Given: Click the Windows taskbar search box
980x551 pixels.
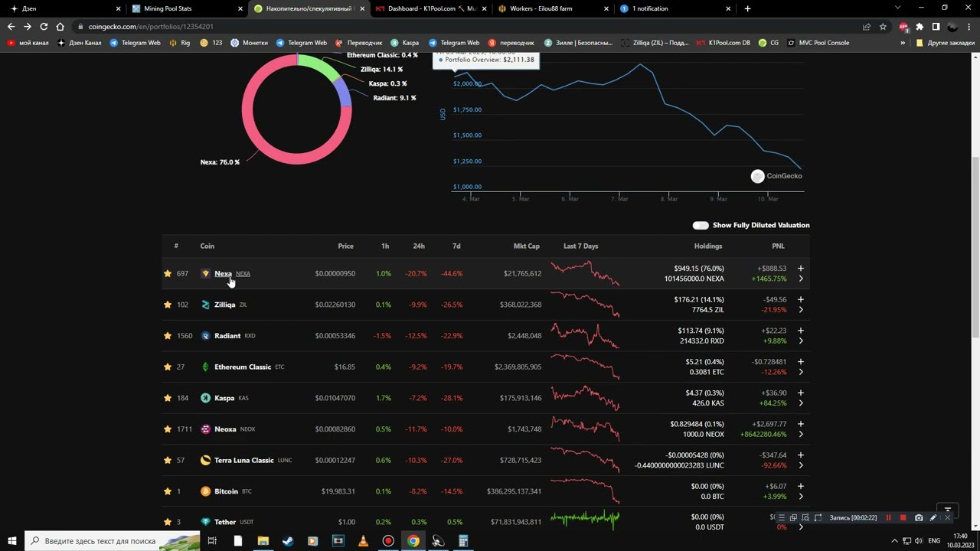Looking at the screenshot, I should (113, 541).
